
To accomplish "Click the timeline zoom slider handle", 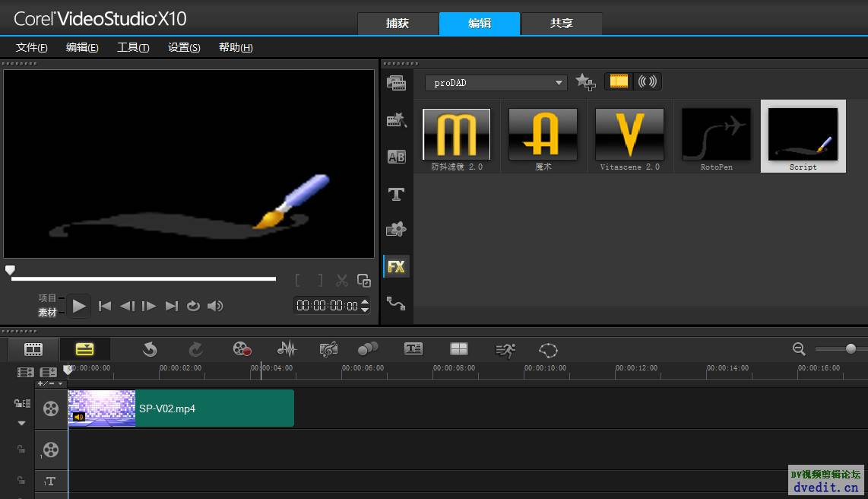I will (x=851, y=348).
